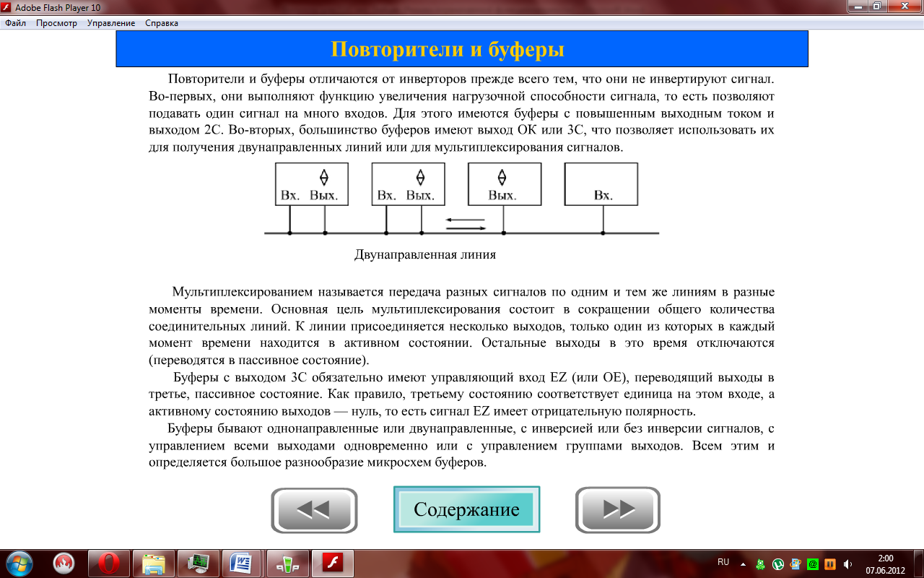The height and width of the screenshot is (578, 924).
Task: Select the Flash Player taskbar button
Action: coord(333,564)
